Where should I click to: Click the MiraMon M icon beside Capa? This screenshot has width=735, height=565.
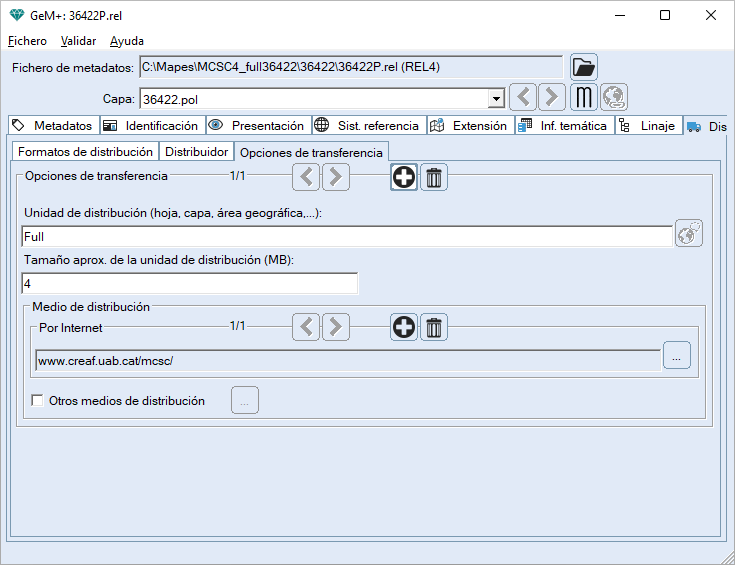(584, 97)
